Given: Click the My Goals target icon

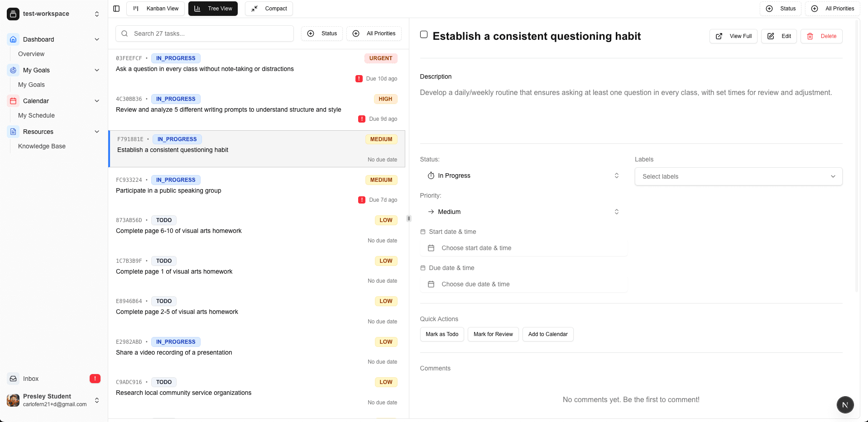Looking at the screenshot, I should pyautogui.click(x=14, y=70).
